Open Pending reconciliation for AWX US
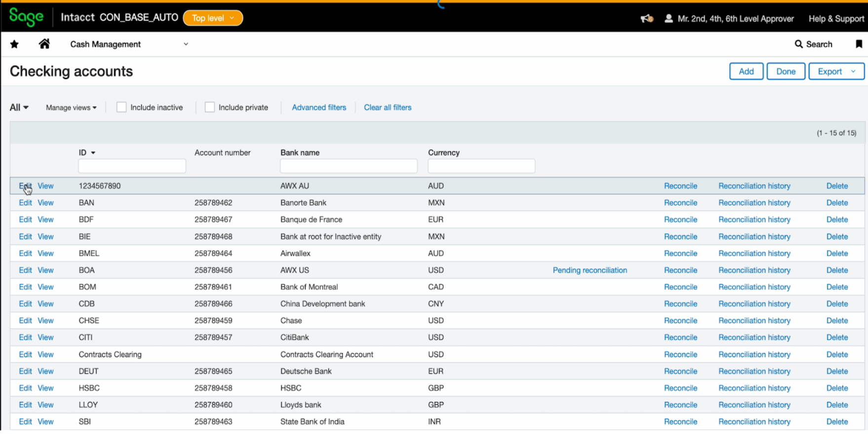Image resolution: width=868 pixels, height=435 pixels. [x=590, y=270]
